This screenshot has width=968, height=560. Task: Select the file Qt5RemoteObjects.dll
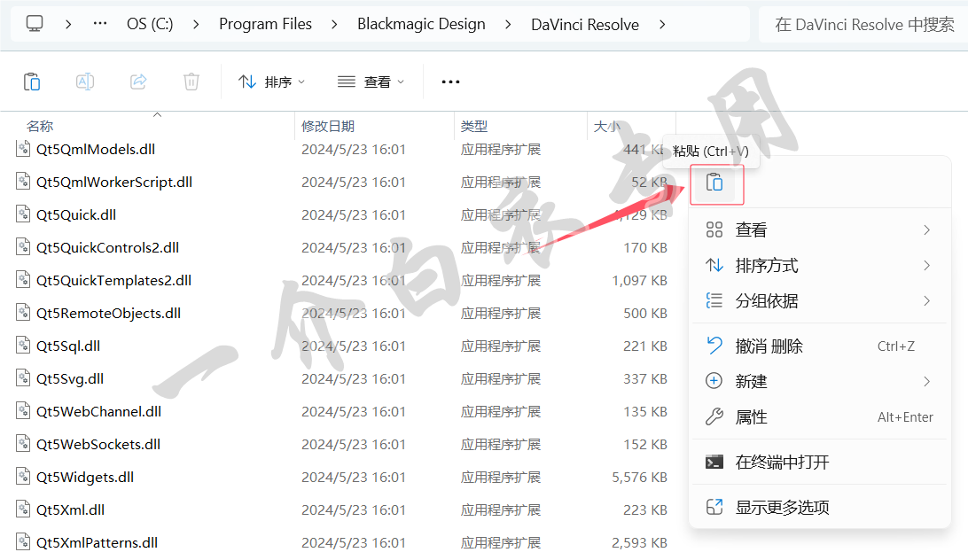tap(109, 313)
